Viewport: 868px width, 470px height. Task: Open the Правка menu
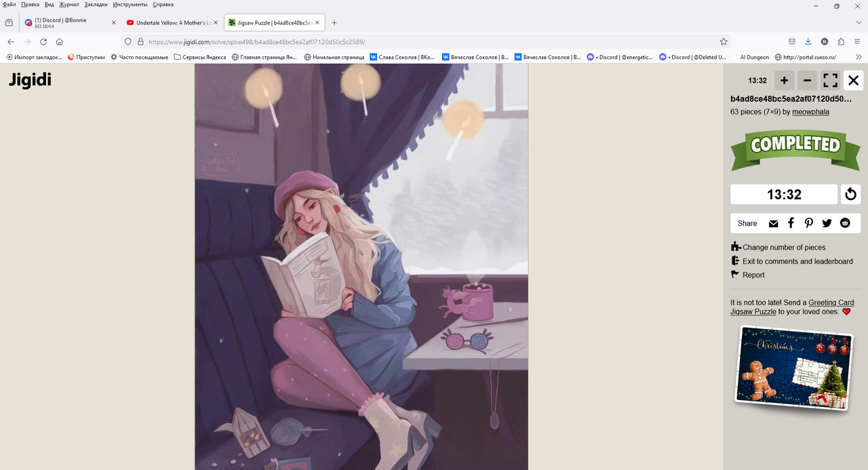tap(30, 5)
